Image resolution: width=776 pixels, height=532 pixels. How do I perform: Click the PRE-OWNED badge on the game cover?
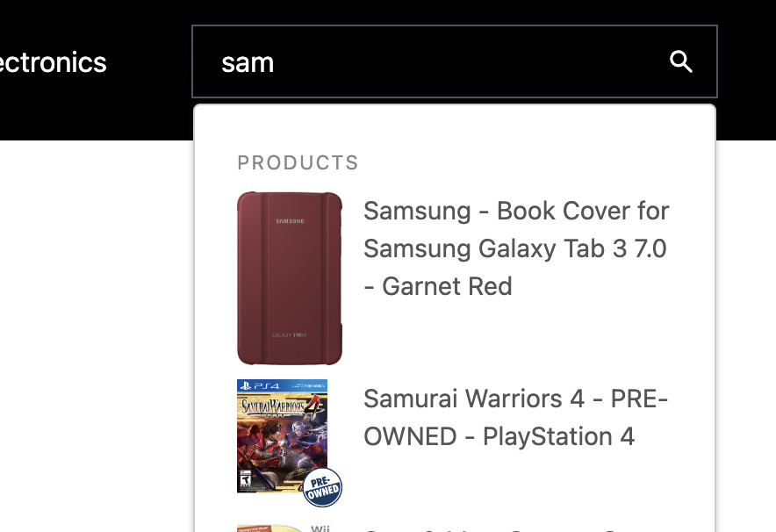pyautogui.click(x=321, y=488)
